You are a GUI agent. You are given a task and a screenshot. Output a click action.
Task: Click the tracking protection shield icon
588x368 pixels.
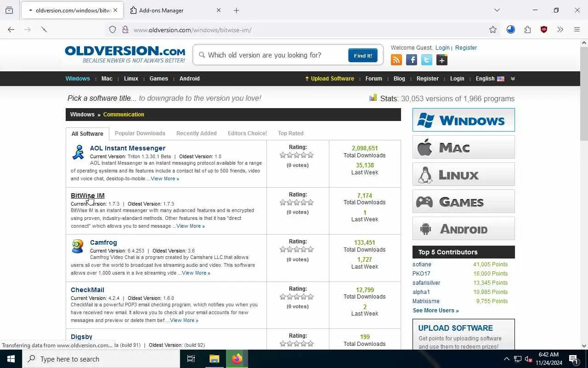click(113, 29)
